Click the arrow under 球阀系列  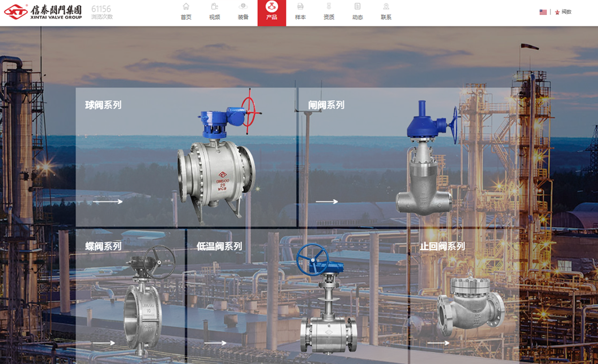pyautogui.click(x=107, y=202)
